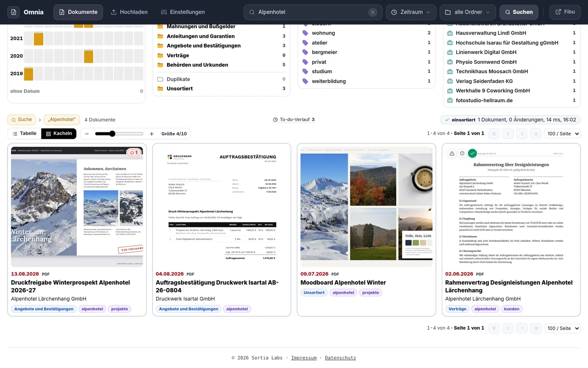Click the kunden tag on Rahmenvertrag card
The image size is (588, 368).
point(512,309)
